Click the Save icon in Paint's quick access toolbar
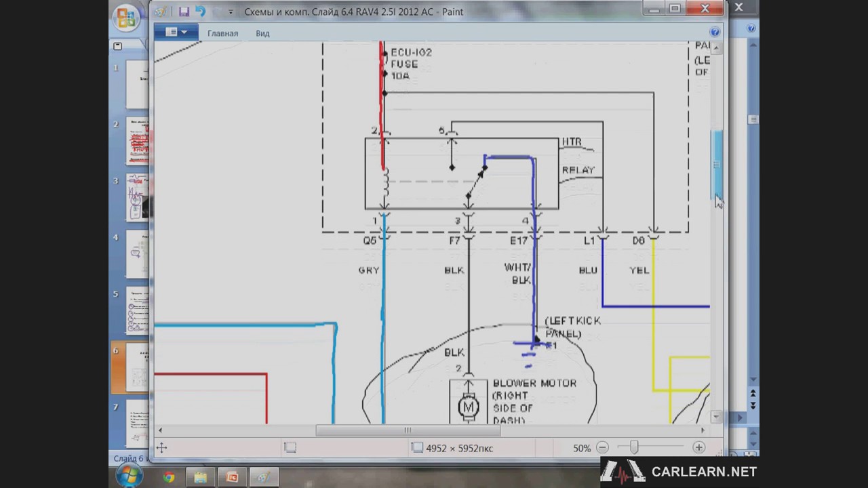Image resolution: width=868 pixels, height=488 pixels. (184, 12)
